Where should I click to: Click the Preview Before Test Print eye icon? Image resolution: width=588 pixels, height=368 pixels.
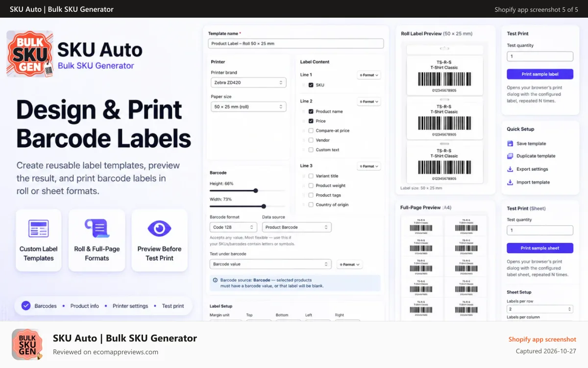159,229
